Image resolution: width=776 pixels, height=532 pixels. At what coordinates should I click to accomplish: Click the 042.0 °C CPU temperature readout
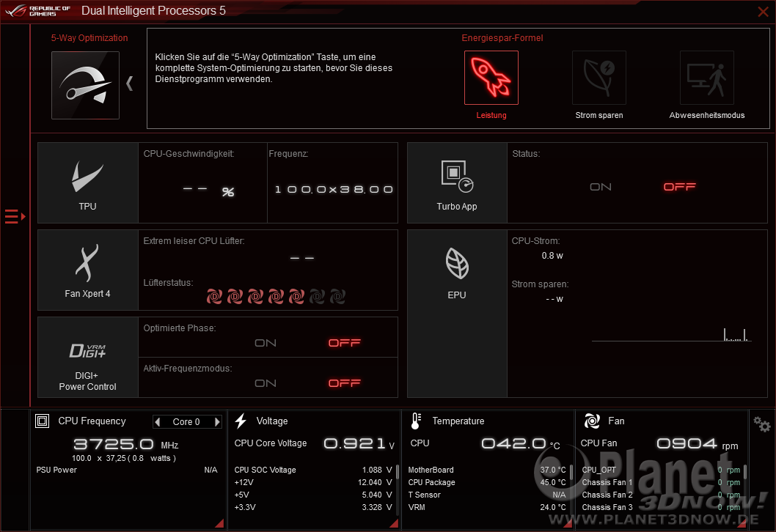point(521,443)
